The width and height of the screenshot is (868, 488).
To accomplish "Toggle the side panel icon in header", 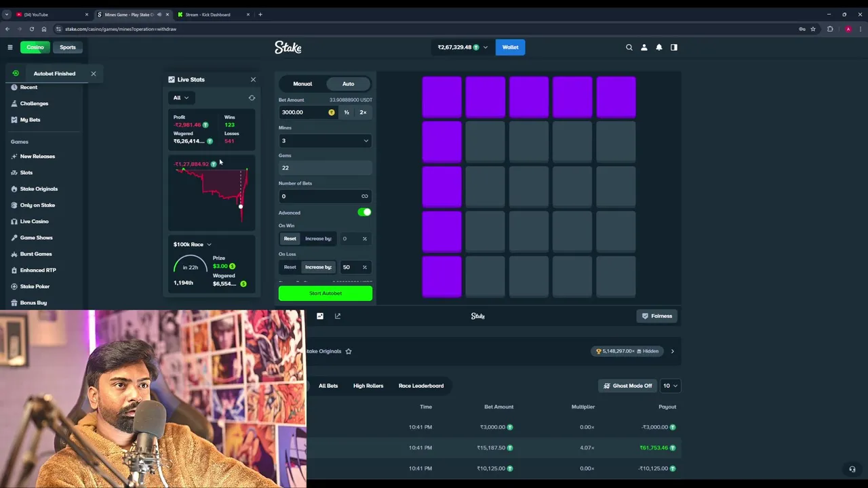I will [674, 47].
